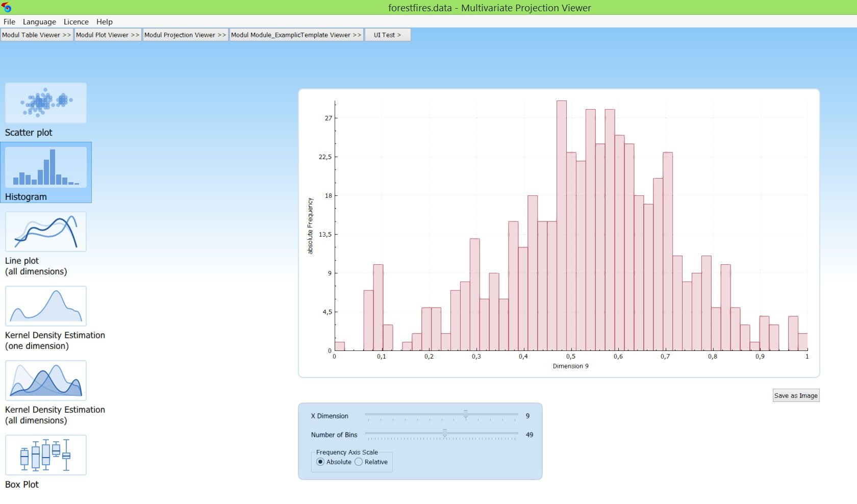Open the Modul Projection Viewer
Viewport: 857px width, 504px height.
(185, 35)
